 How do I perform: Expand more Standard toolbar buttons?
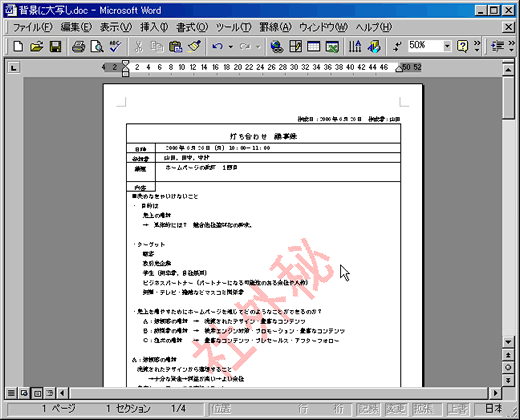(x=477, y=46)
